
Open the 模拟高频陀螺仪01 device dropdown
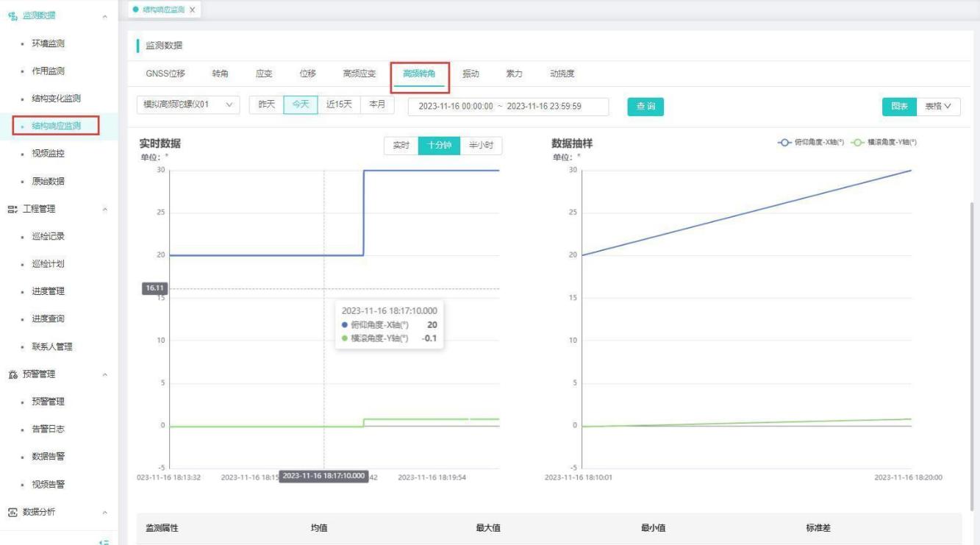(x=188, y=105)
